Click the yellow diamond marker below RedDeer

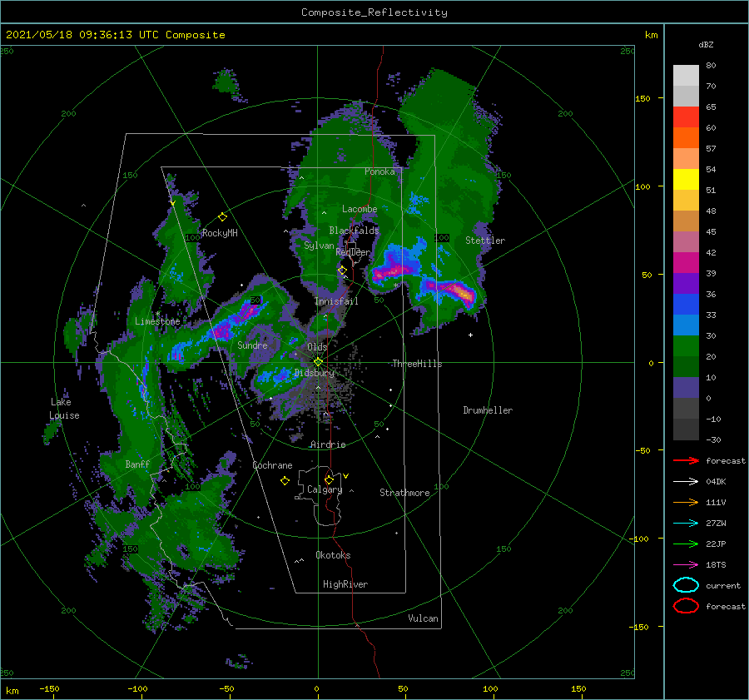342,271
